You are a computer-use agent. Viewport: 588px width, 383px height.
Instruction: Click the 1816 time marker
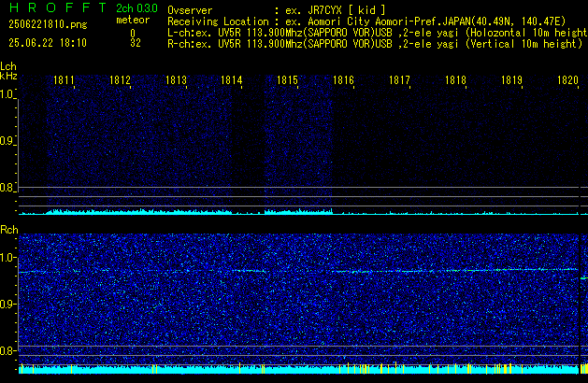[343, 80]
